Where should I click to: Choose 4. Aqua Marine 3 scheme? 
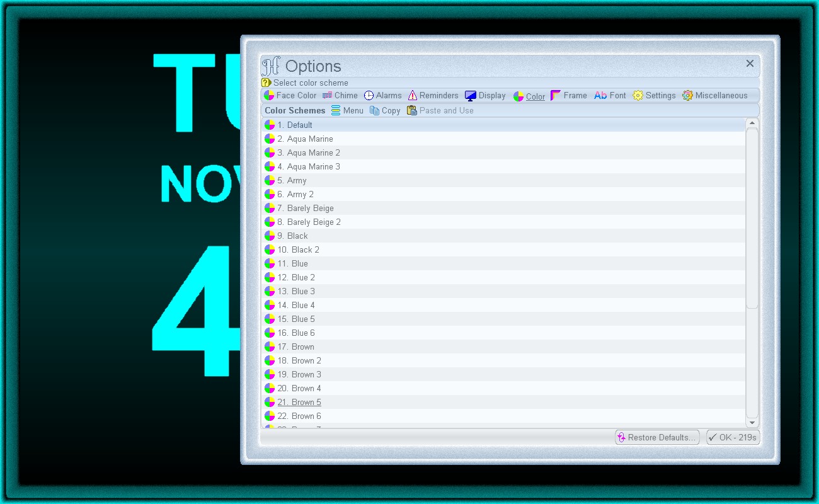click(x=503, y=166)
